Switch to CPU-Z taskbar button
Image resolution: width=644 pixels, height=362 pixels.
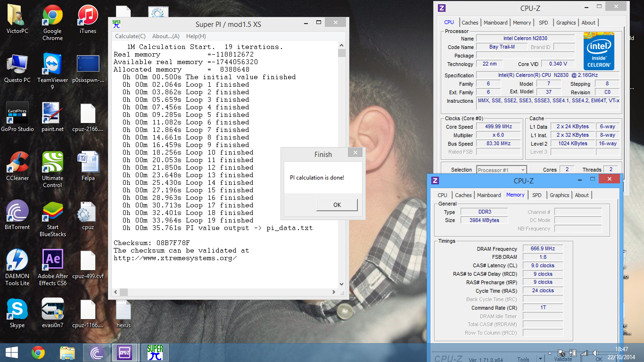click(x=125, y=353)
